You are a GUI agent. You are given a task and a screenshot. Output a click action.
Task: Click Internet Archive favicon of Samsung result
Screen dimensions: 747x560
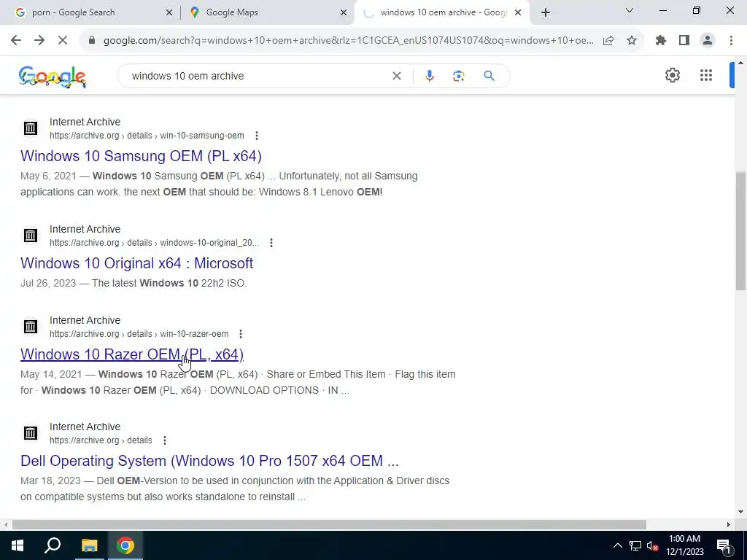31,128
